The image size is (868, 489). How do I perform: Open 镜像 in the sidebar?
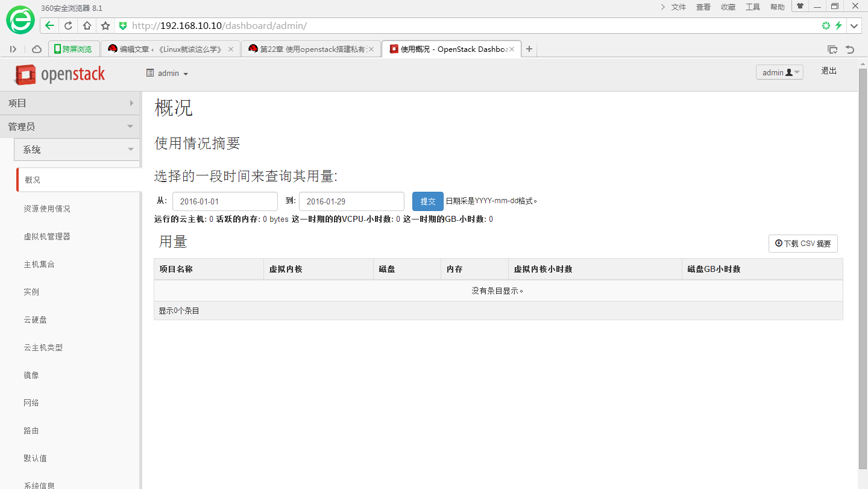point(31,375)
